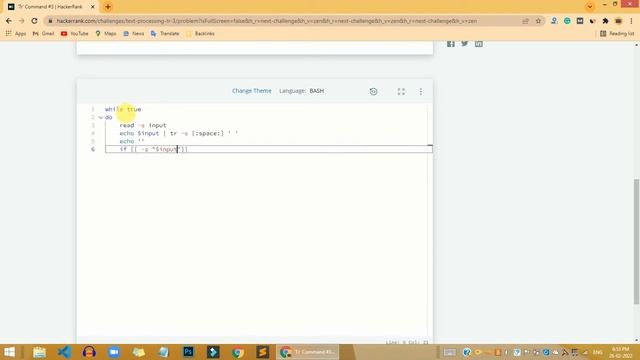Open the Translate bookmark
This screenshot has height=360, width=640.
(165, 33)
